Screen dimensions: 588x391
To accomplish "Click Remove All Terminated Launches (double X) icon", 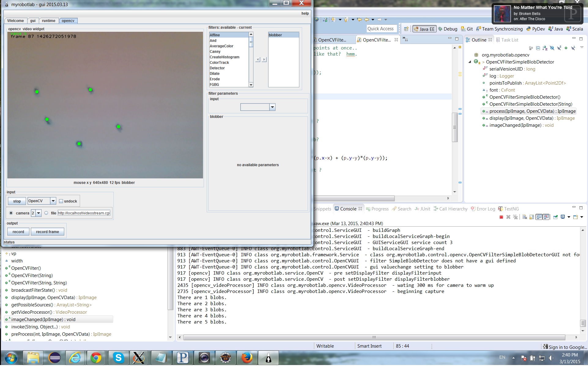I will point(515,217).
